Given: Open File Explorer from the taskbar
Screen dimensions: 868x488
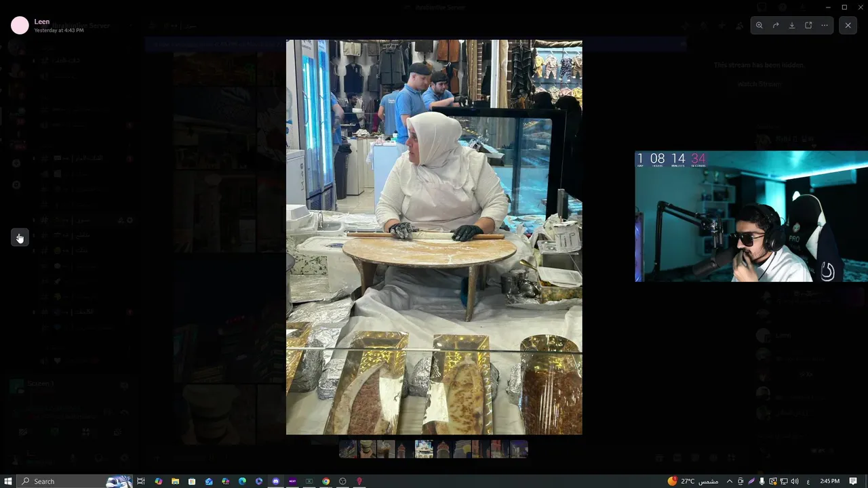Looking at the screenshot, I should [x=175, y=481].
